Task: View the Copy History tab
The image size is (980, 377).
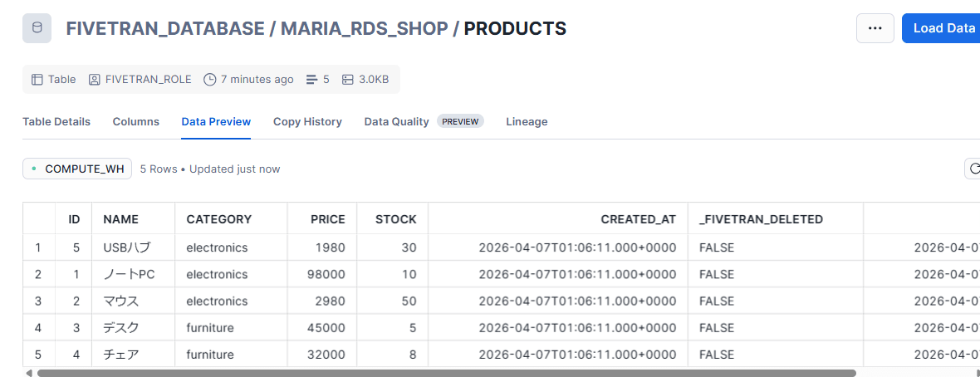Action: pos(307,121)
